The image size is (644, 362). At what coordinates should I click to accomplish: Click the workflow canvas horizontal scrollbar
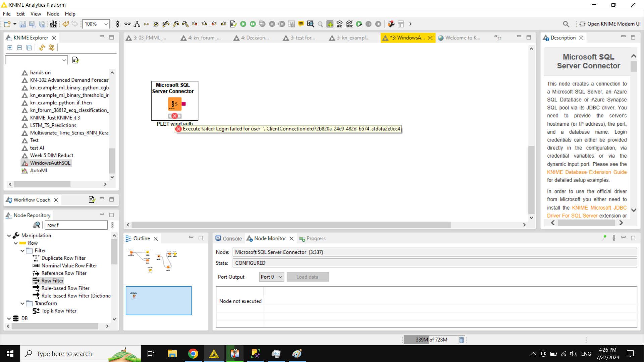tap(291, 225)
